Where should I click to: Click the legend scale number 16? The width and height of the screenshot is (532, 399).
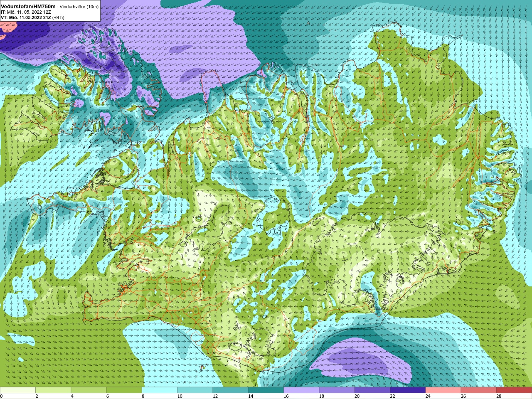(286, 396)
